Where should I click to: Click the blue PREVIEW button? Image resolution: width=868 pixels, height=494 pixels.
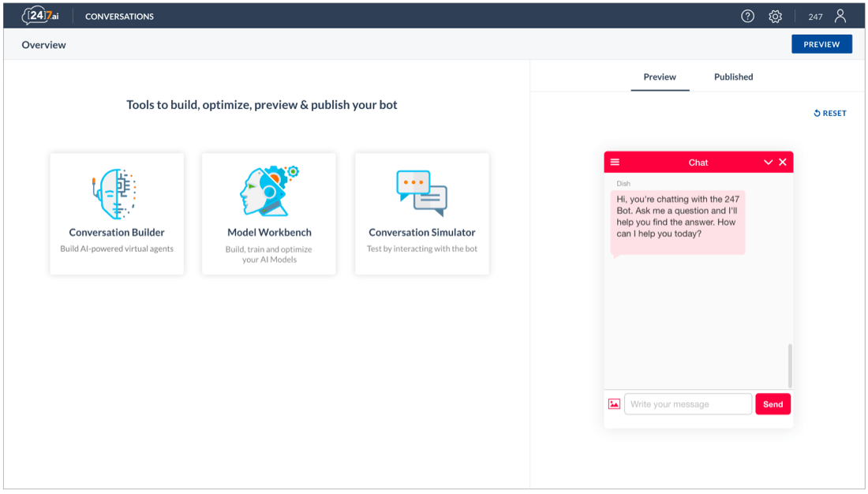pyautogui.click(x=821, y=44)
